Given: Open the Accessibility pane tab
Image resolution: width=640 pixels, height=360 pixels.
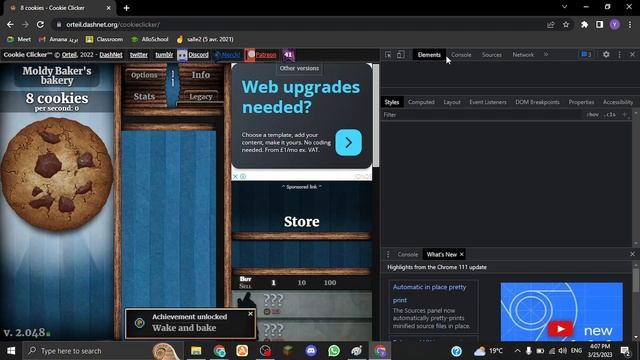Looking at the screenshot, I should (x=618, y=102).
